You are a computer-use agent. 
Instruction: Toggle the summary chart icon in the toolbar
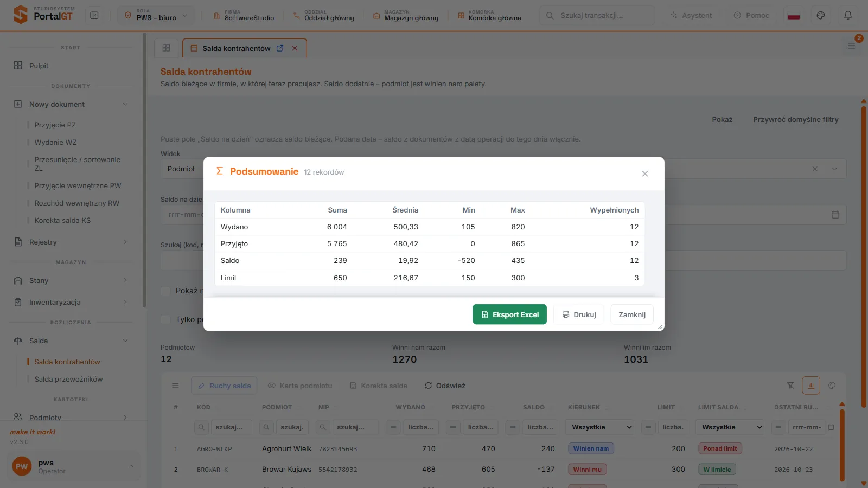click(x=811, y=386)
